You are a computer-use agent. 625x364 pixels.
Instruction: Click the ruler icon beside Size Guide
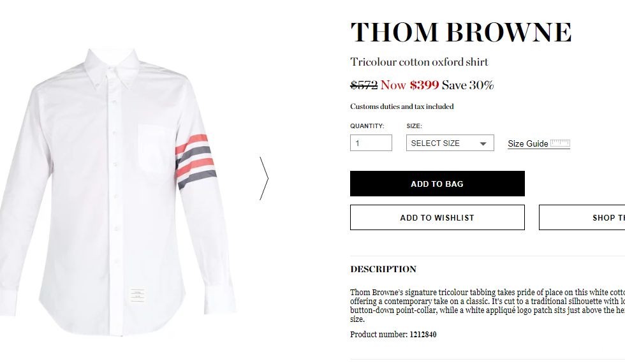pos(560,143)
